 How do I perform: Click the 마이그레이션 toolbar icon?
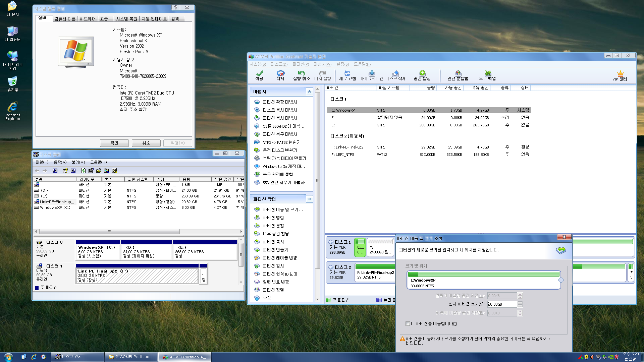coord(371,75)
